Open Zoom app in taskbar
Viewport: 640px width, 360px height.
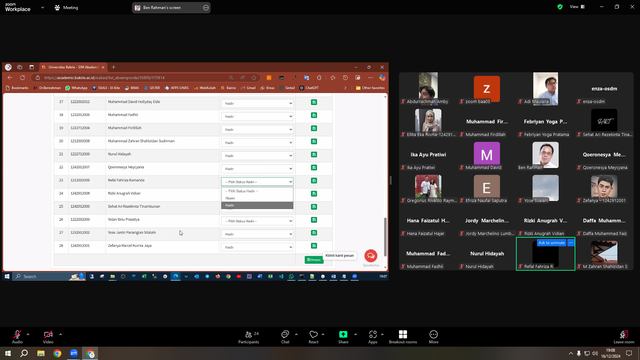[73, 353]
